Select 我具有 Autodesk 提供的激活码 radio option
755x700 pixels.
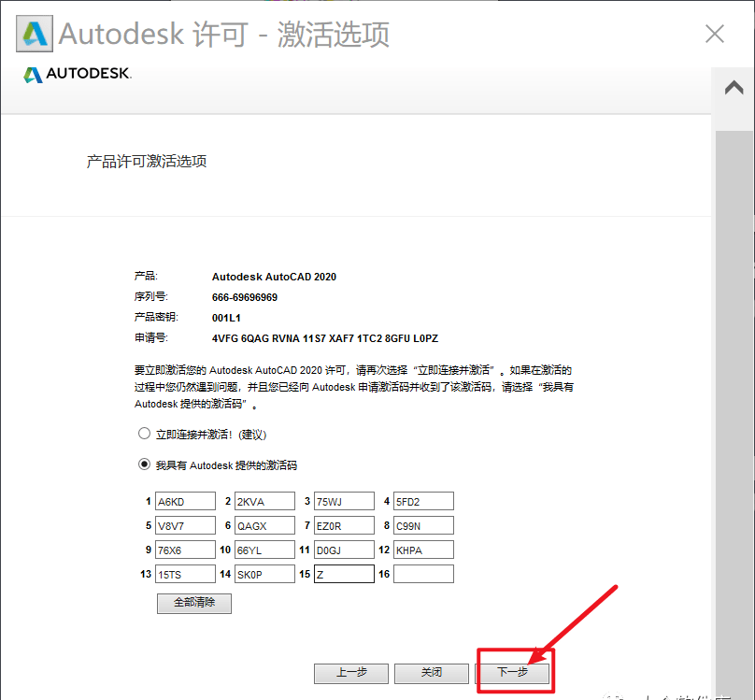pos(144,464)
